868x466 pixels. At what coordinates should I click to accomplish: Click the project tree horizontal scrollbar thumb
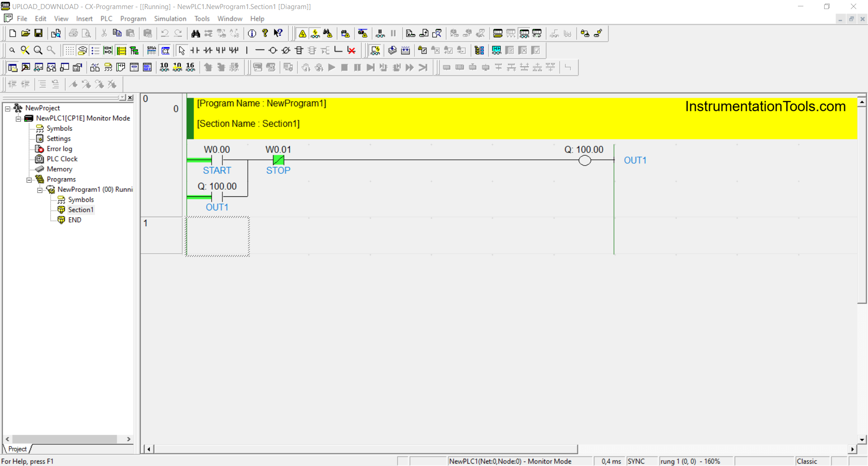point(65,439)
